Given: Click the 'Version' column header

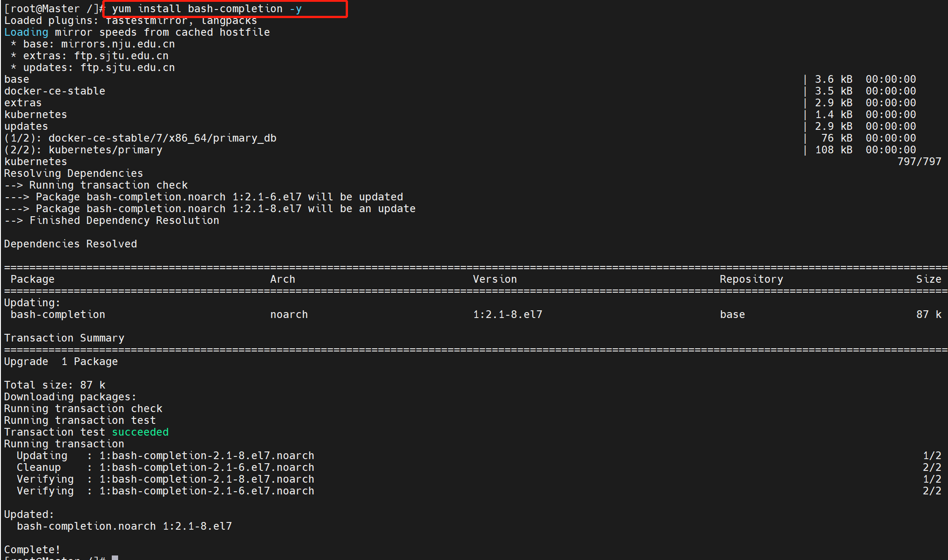Looking at the screenshot, I should [x=495, y=279].
